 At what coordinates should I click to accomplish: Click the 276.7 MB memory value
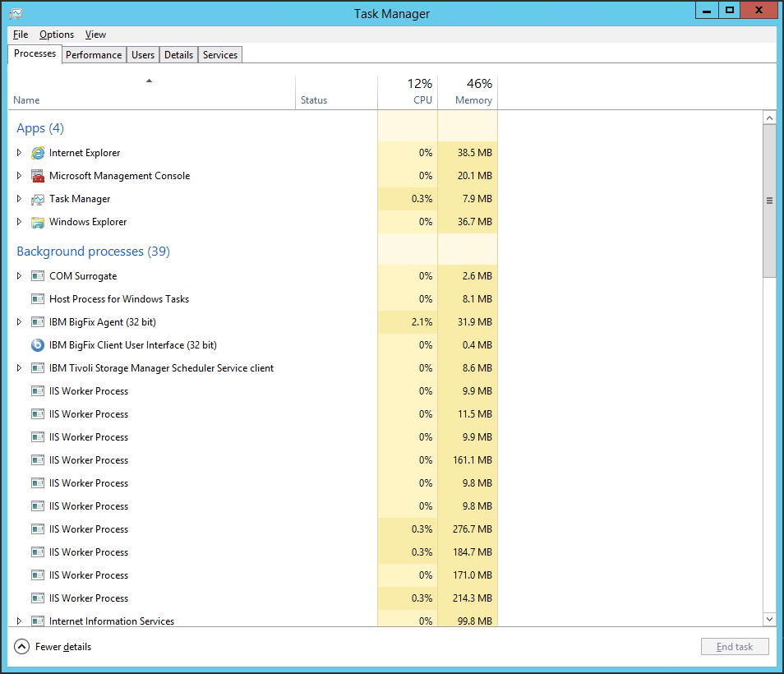click(473, 529)
